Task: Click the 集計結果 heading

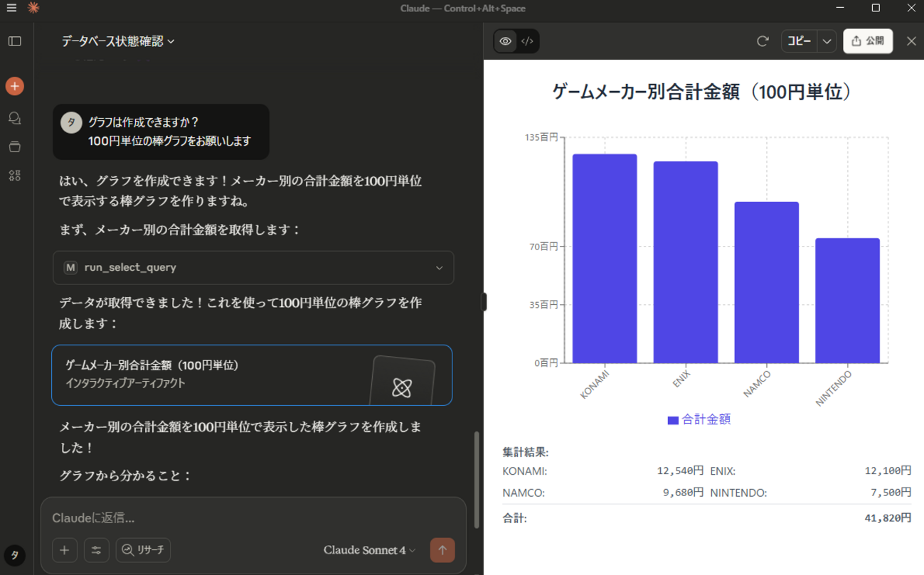Action: point(526,452)
